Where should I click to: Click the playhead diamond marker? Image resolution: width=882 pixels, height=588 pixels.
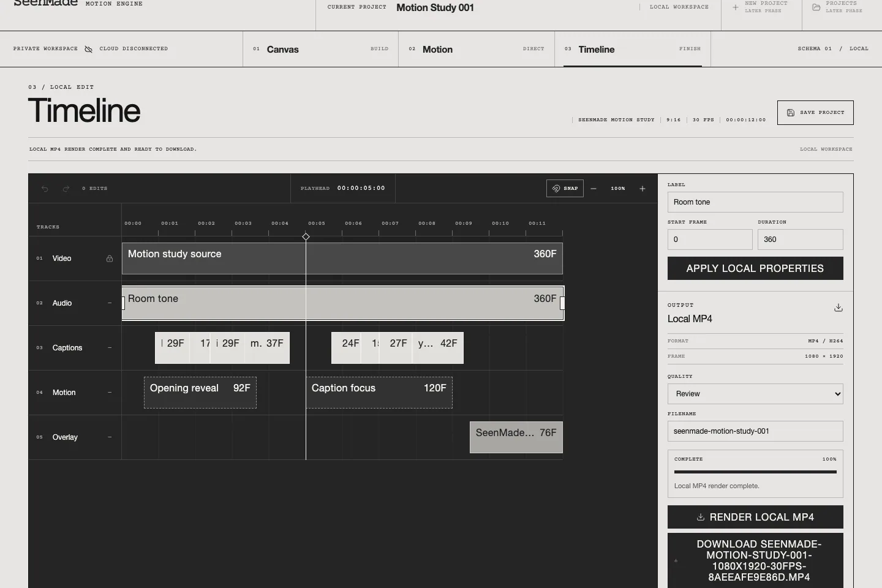click(306, 236)
